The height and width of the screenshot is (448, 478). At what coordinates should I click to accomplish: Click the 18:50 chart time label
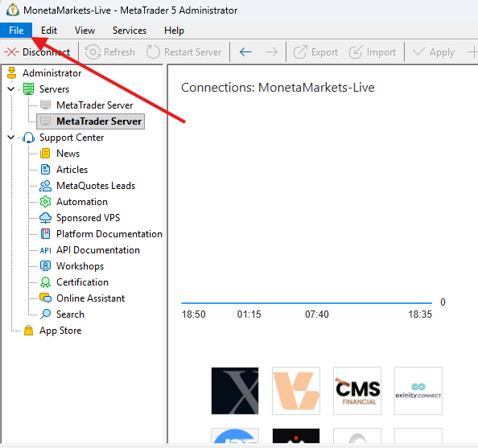tap(194, 314)
